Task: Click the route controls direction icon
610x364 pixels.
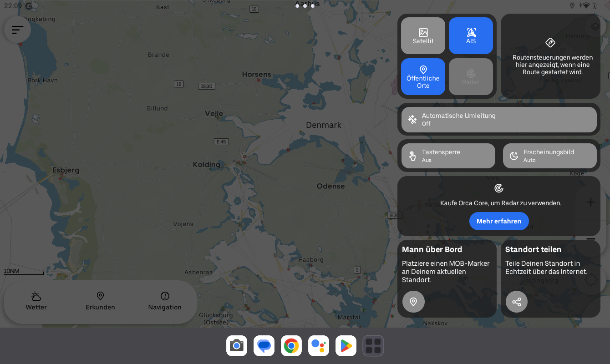Action: tap(550, 43)
